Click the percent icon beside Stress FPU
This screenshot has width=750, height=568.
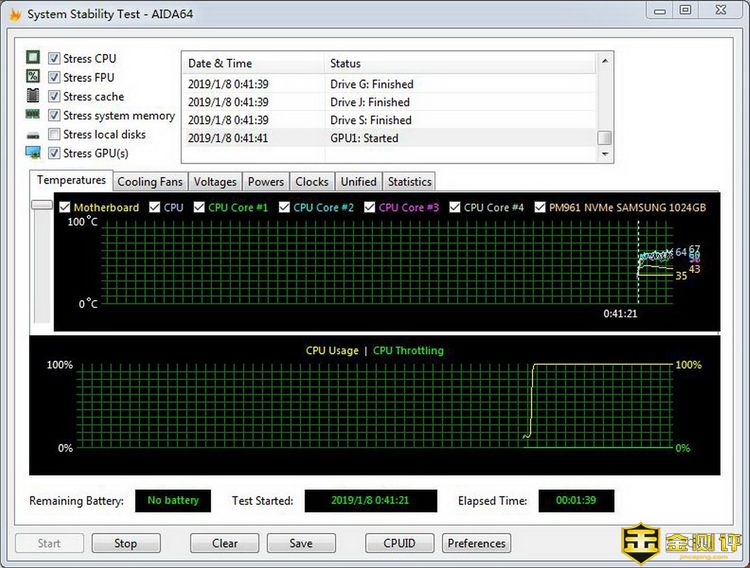point(33,77)
